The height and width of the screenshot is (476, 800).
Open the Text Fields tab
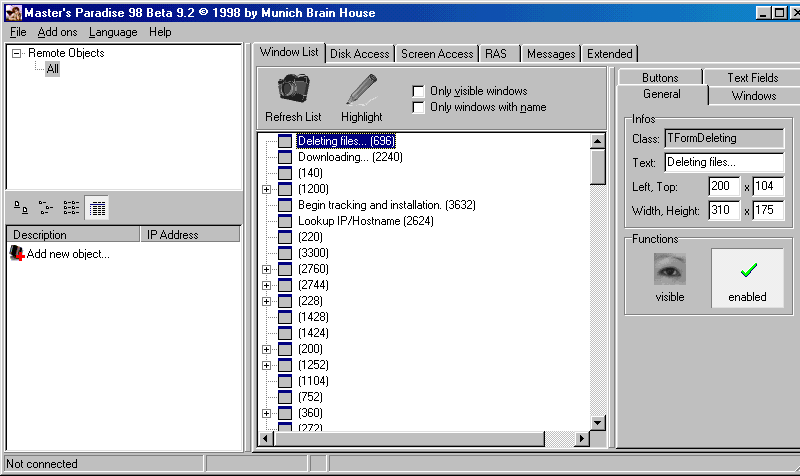(x=752, y=77)
